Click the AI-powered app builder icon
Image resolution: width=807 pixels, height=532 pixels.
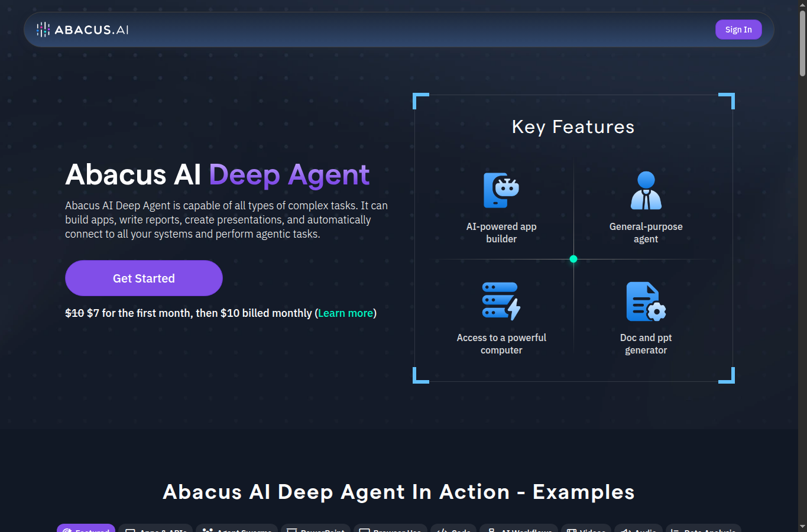coord(501,190)
